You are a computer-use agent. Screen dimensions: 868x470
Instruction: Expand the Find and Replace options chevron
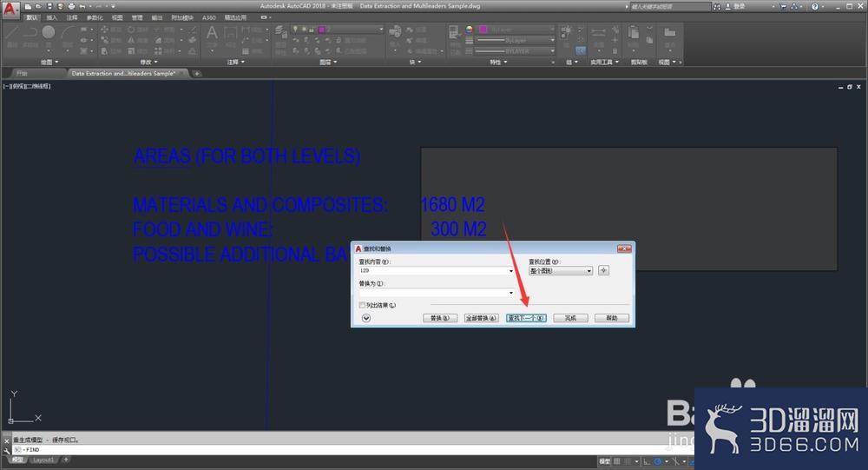tap(366, 318)
